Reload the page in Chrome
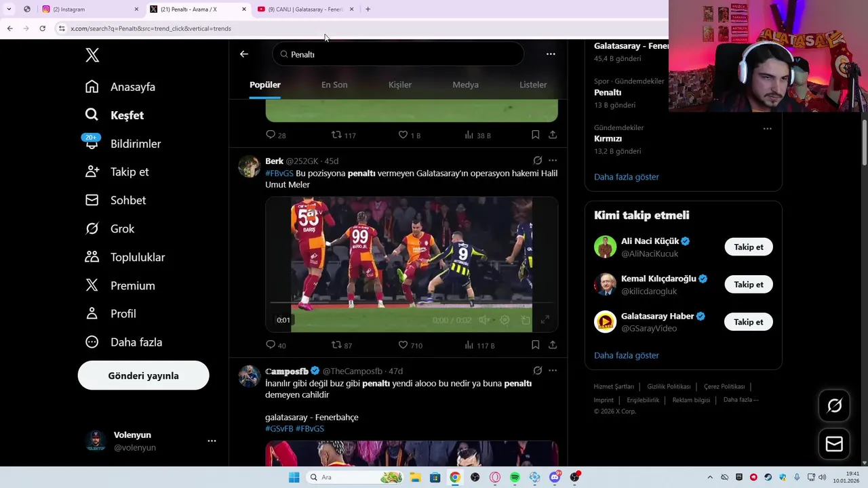 point(42,28)
